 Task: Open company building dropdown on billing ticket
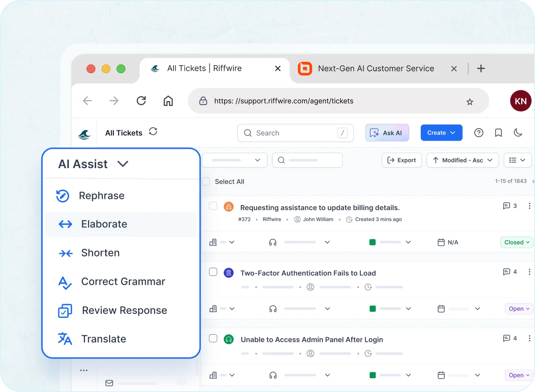tap(222, 242)
